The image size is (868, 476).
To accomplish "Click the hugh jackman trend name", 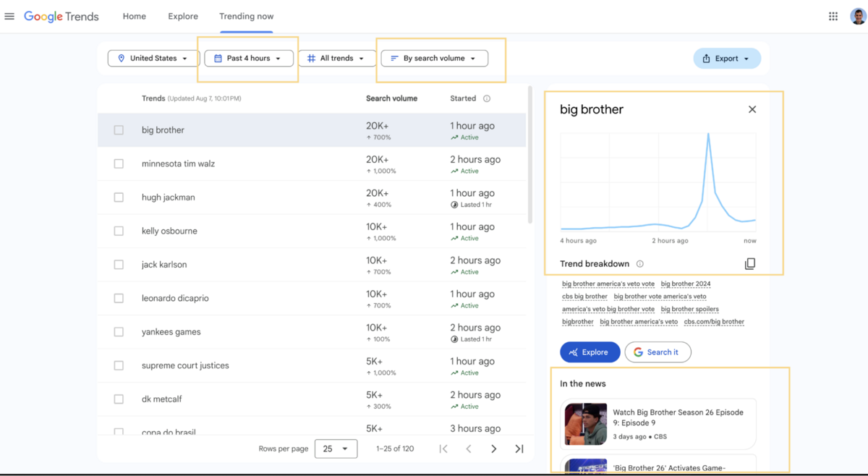I will (169, 197).
